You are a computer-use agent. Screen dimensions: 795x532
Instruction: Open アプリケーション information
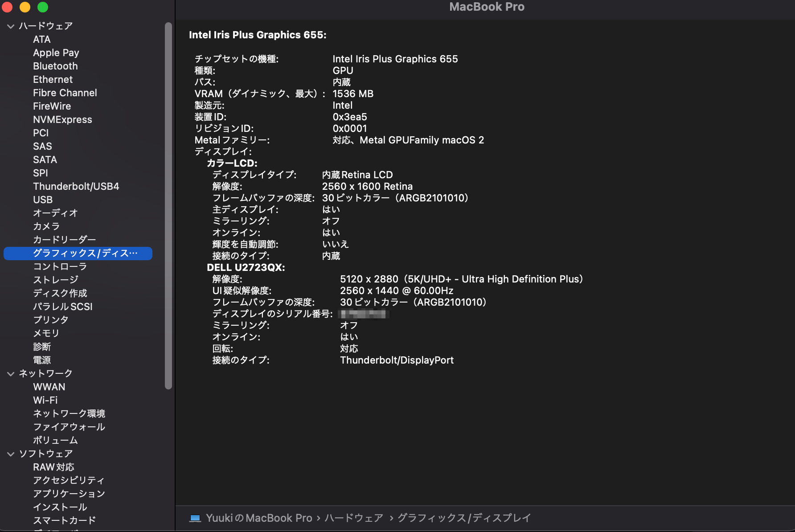click(x=69, y=494)
